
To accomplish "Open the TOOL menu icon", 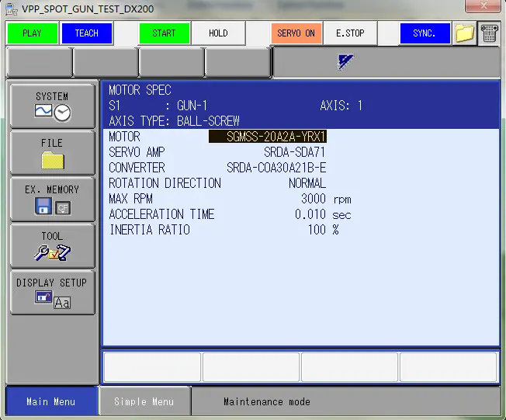I will tap(52, 245).
